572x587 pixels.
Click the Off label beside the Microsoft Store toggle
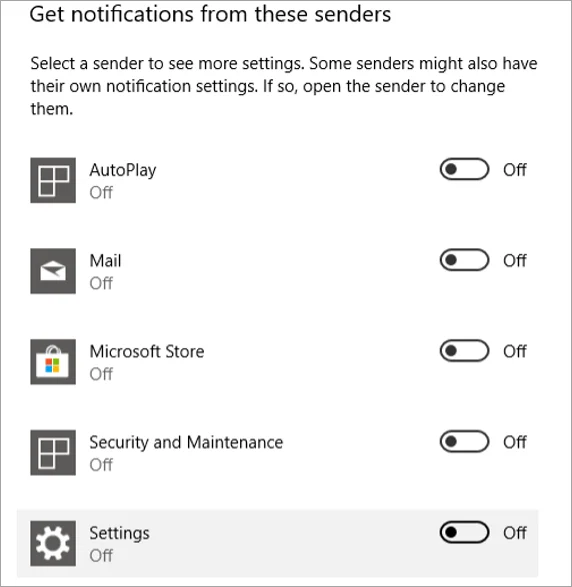515,351
